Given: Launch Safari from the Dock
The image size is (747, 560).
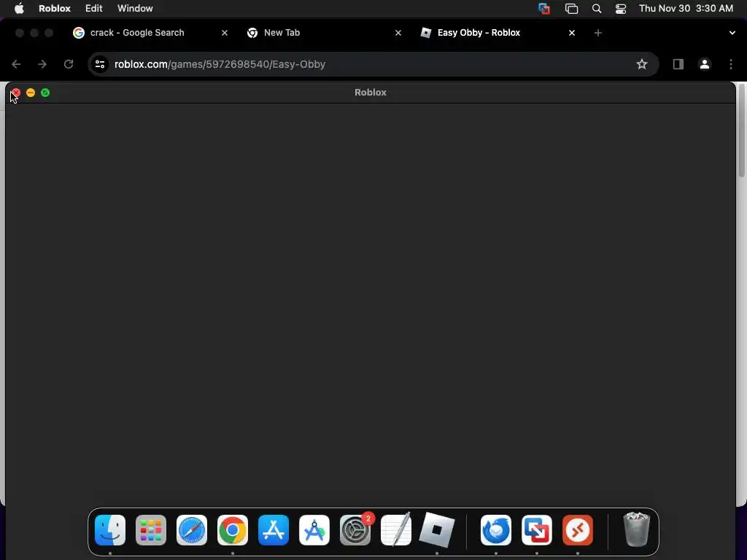Looking at the screenshot, I should click(x=192, y=530).
